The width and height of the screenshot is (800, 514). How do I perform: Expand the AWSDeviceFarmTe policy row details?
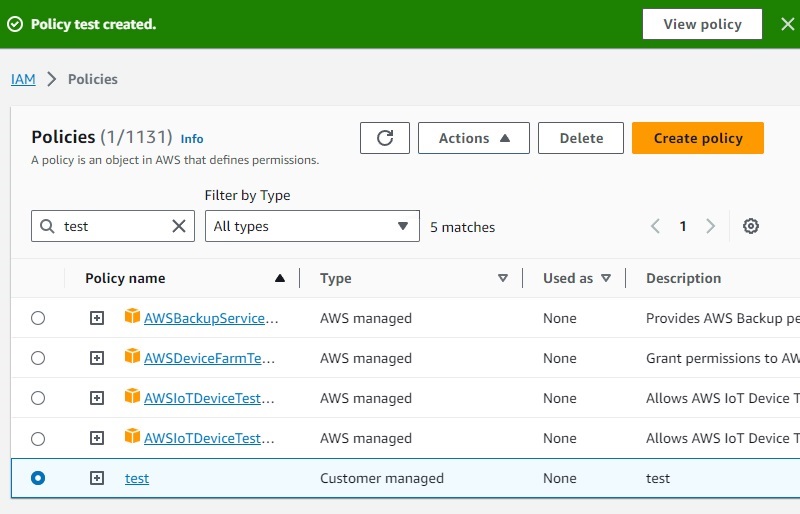(x=97, y=358)
